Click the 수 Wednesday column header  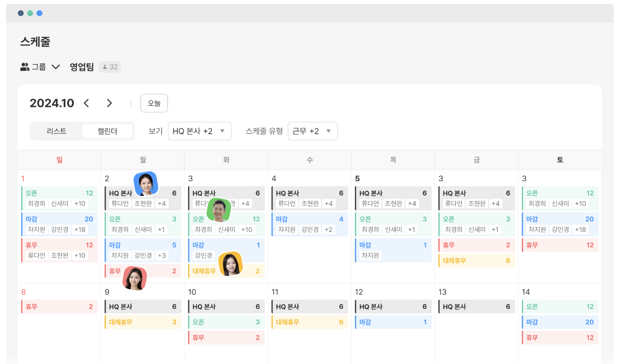pyautogui.click(x=309, y=160)
